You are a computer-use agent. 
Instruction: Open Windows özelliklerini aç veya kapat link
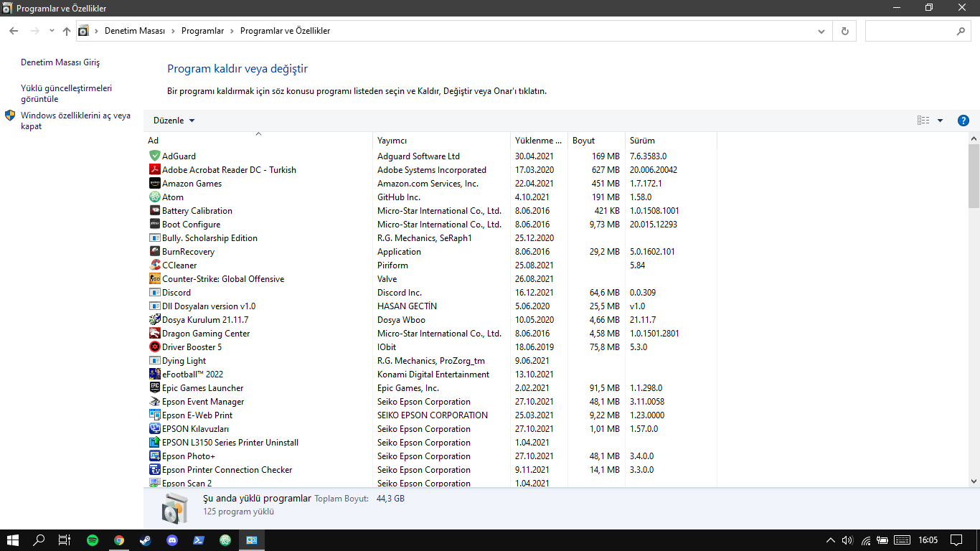click(76, 121)
